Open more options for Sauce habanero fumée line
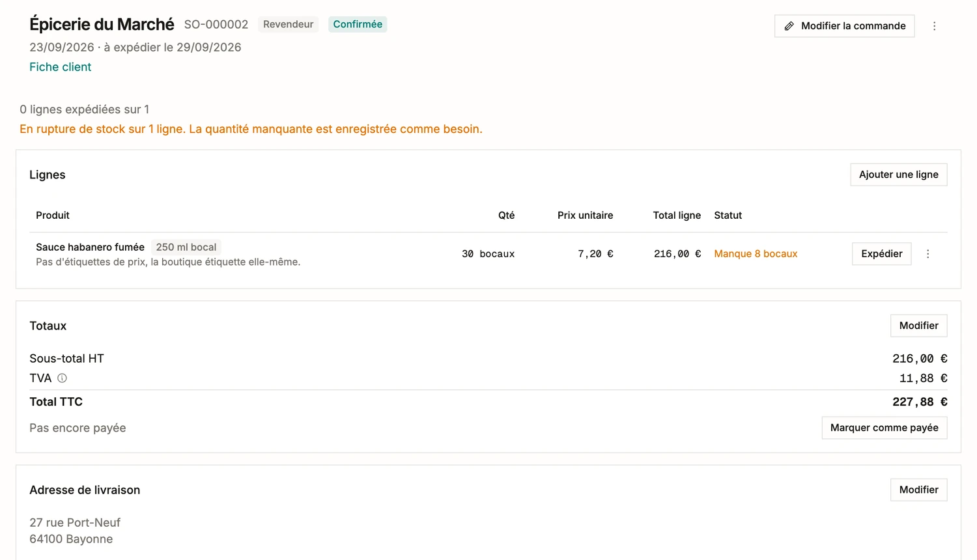This screenshot has height=560, width=977. (x=927, y=254)
